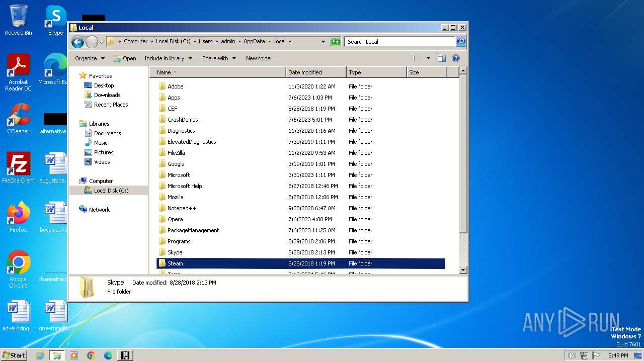Sort by the Type column header
Image resolution: width=644 pixels, height=362 pixels.
[x=376, y=72]
